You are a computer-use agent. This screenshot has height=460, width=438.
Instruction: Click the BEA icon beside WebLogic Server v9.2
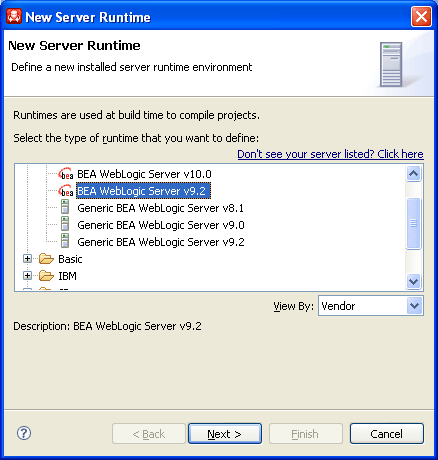click(66, 191)
